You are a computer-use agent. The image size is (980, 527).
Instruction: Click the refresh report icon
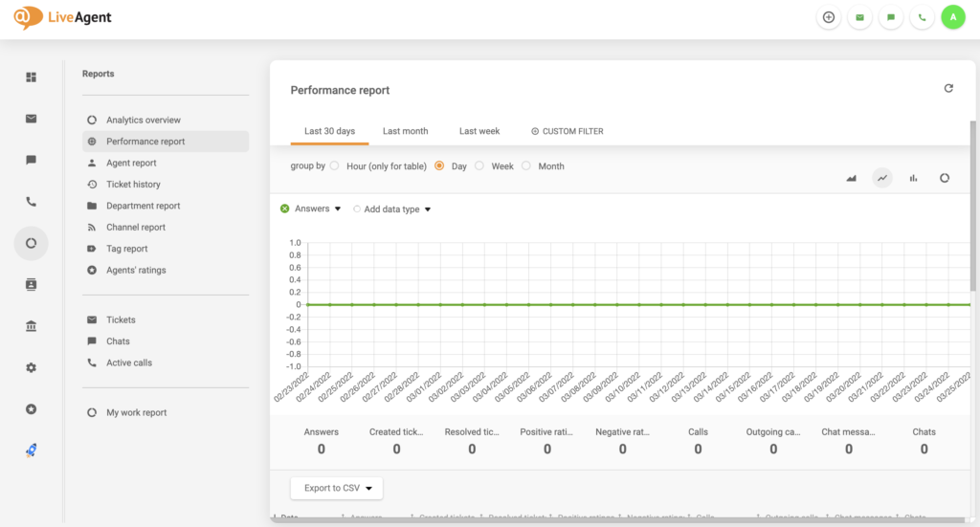948,88
